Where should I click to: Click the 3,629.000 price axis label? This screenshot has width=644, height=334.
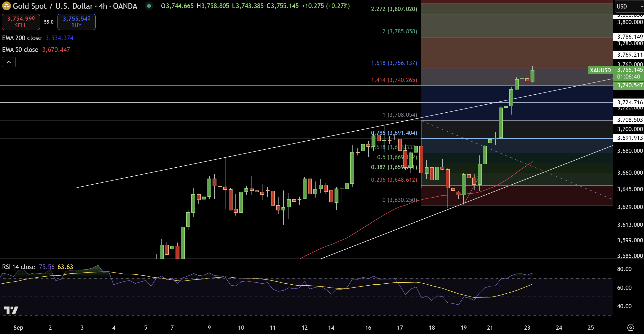[x=630, y=207]
